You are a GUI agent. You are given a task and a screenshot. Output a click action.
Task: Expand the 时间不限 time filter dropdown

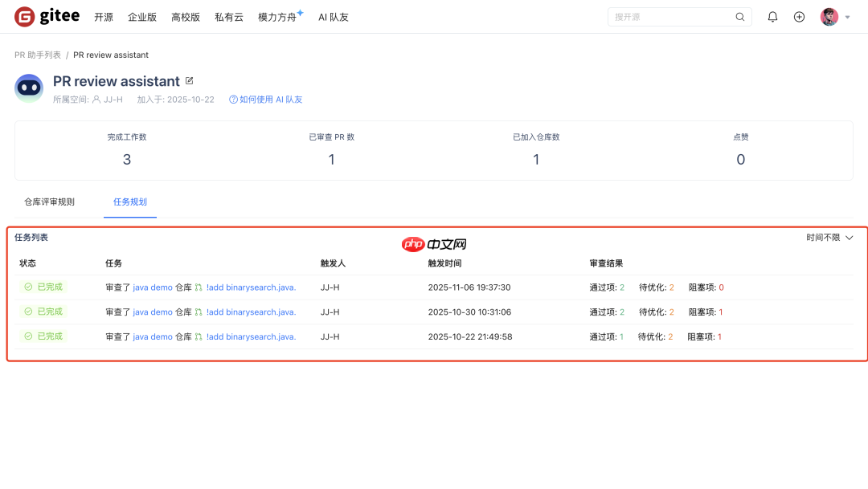[x=828, y=237]
